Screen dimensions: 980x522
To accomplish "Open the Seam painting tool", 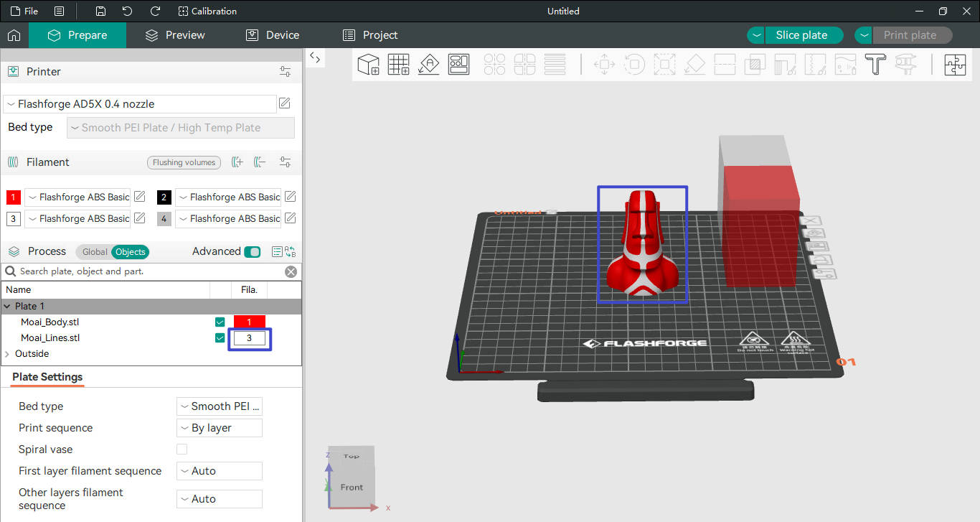I will point(815,65).
